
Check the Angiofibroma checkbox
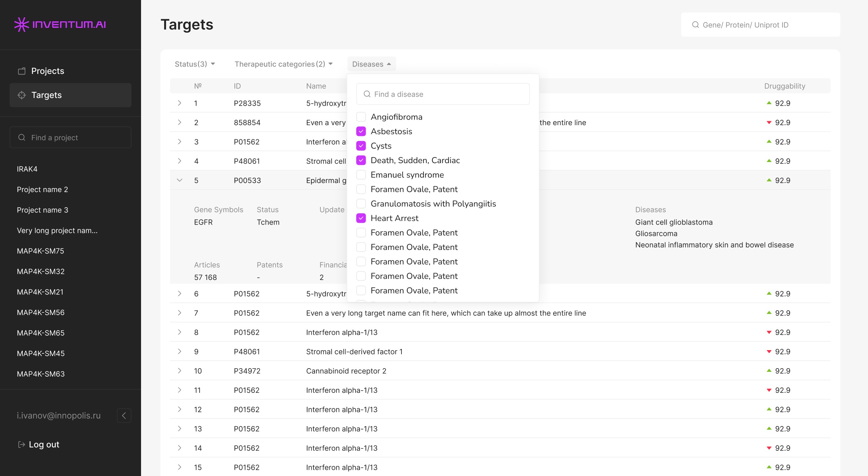(x=361, y=117)
